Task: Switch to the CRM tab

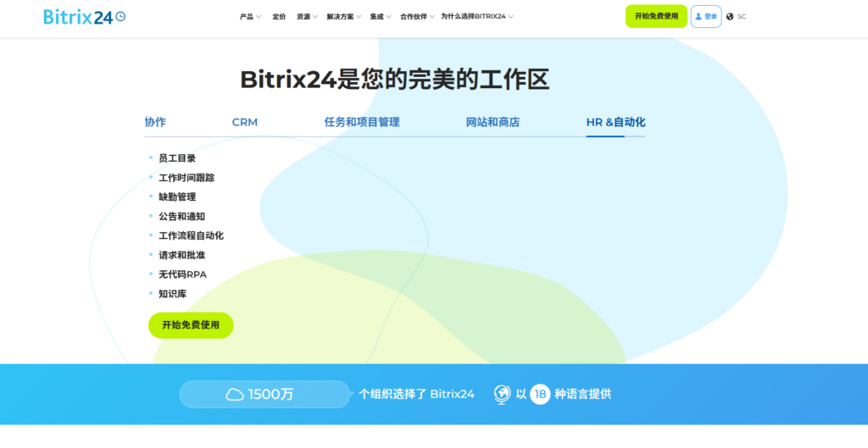Action: click(245, 122)
